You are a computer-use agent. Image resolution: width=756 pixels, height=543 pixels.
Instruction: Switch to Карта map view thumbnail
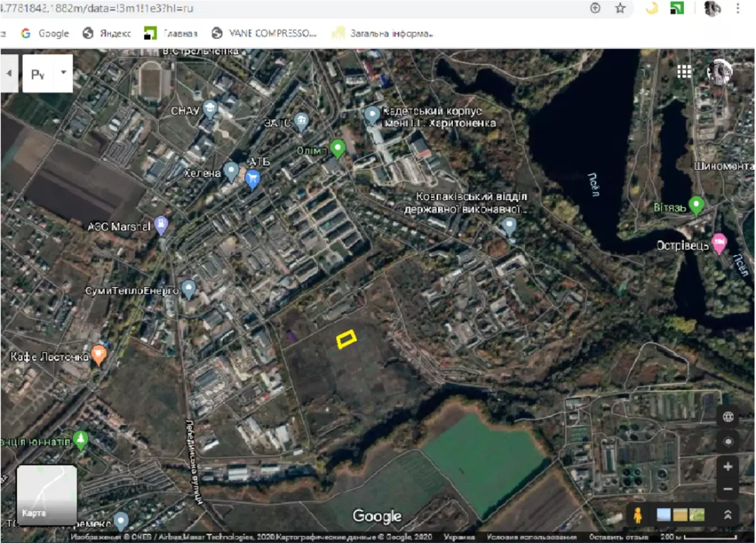point(46,494)
